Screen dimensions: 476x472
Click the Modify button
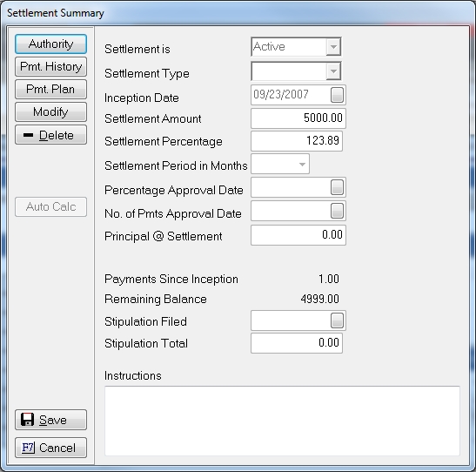tap(50, 111)
